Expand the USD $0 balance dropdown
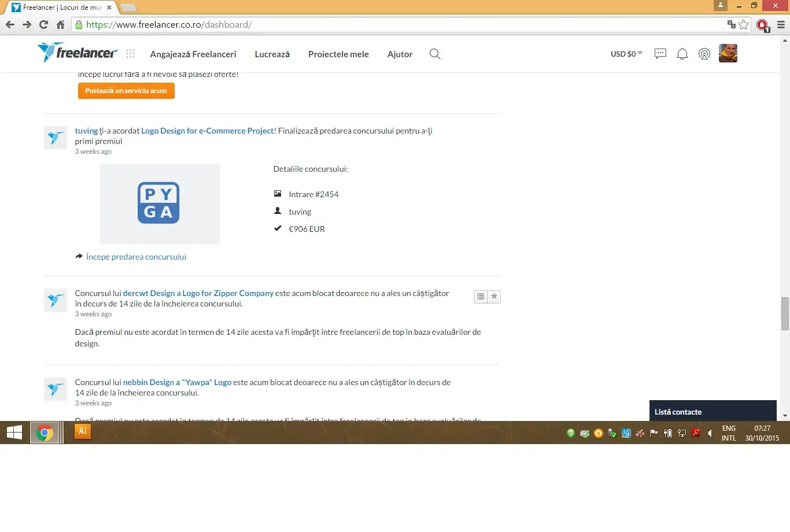The height and width of the screenshot is (532, 790). click(x=626, y=54)
